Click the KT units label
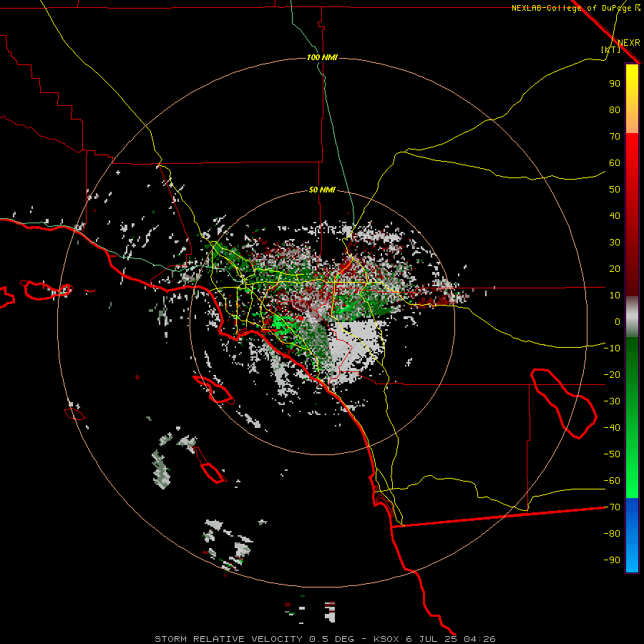Viewport: 644px width, 644px height. pyautogui.click(x=611, y=49)
